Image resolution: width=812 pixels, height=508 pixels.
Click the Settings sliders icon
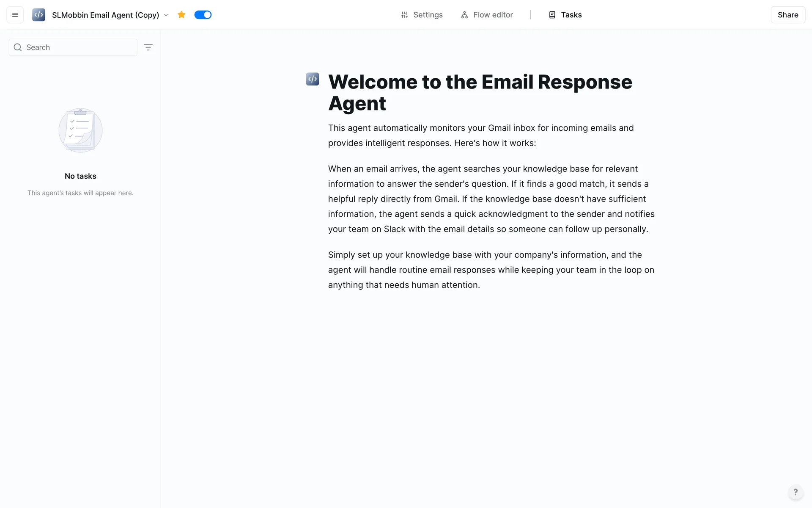[x=405, y=15]
